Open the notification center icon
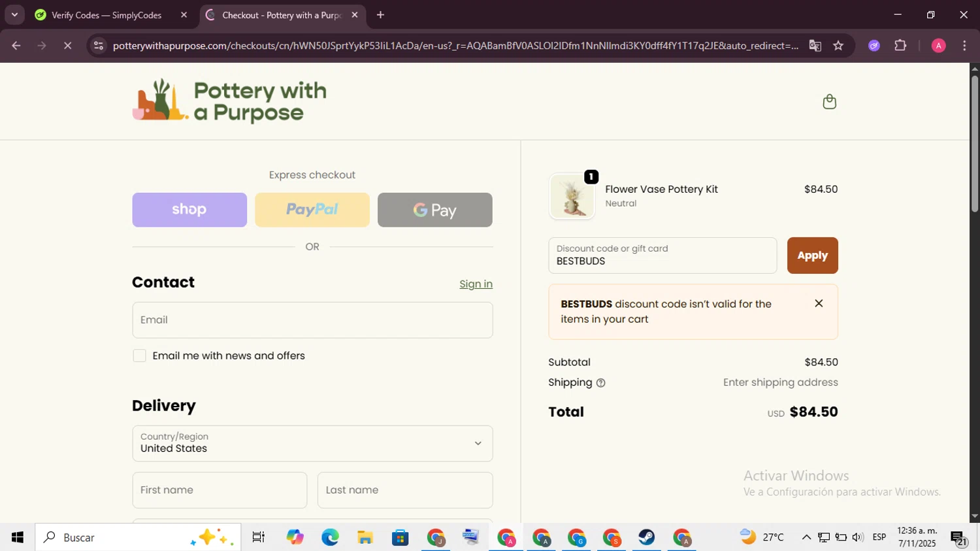Image resolution: width=980 pixels, height=551 pixels. (959, 538)
